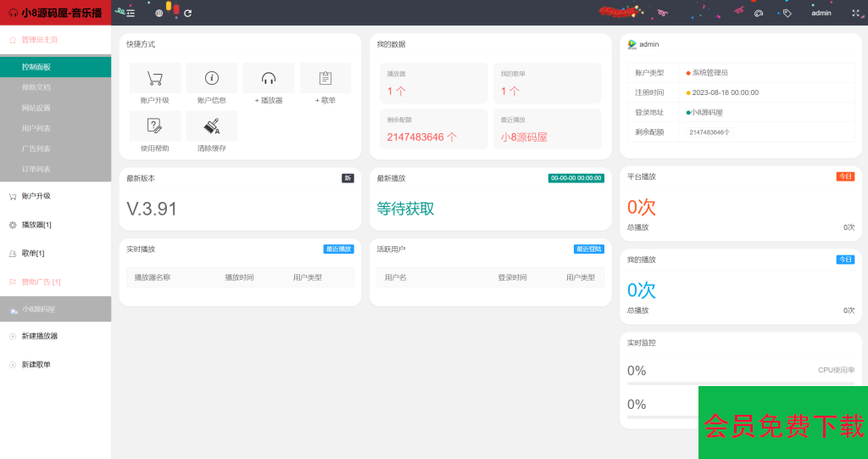The image size is (868, 459).
Task: Expand the 管理员主页 sidebar section
Action: 40,40
